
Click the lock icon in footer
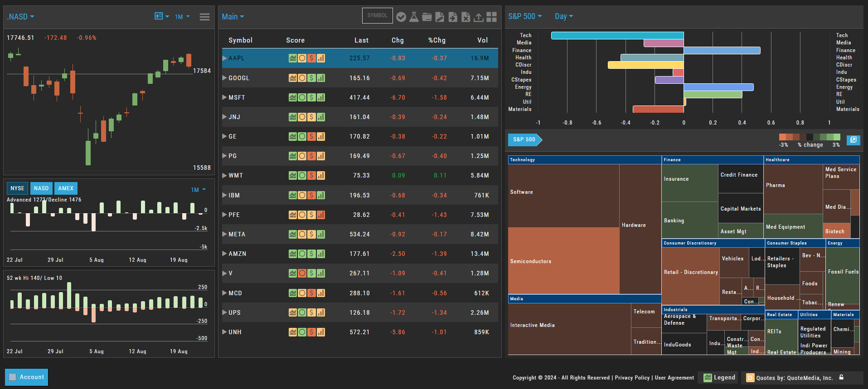point(841,377)
